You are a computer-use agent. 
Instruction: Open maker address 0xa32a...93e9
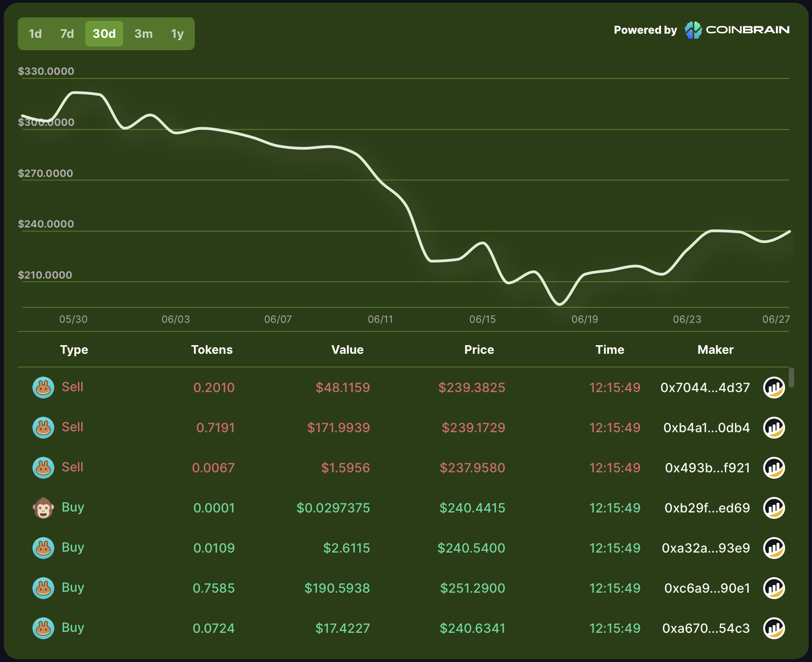(706, 548)
